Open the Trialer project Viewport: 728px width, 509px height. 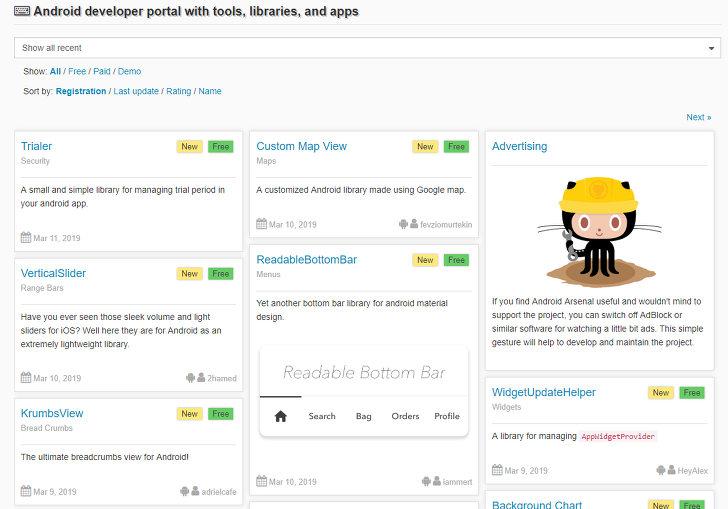pos(36,146)
